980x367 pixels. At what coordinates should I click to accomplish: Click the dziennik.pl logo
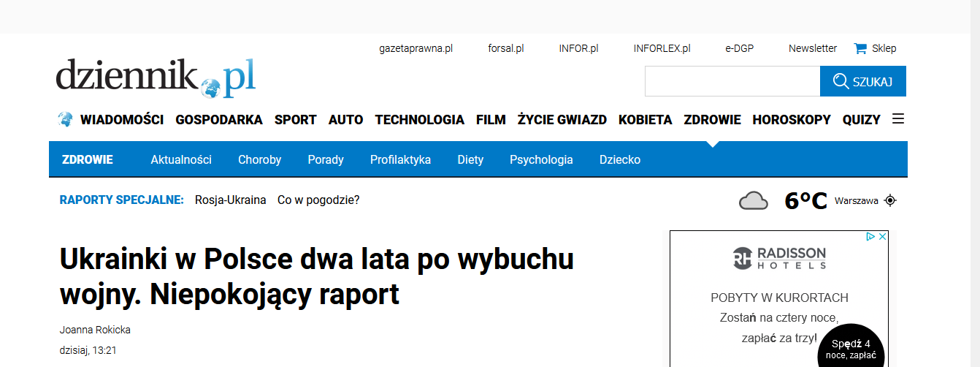point(156,78)
